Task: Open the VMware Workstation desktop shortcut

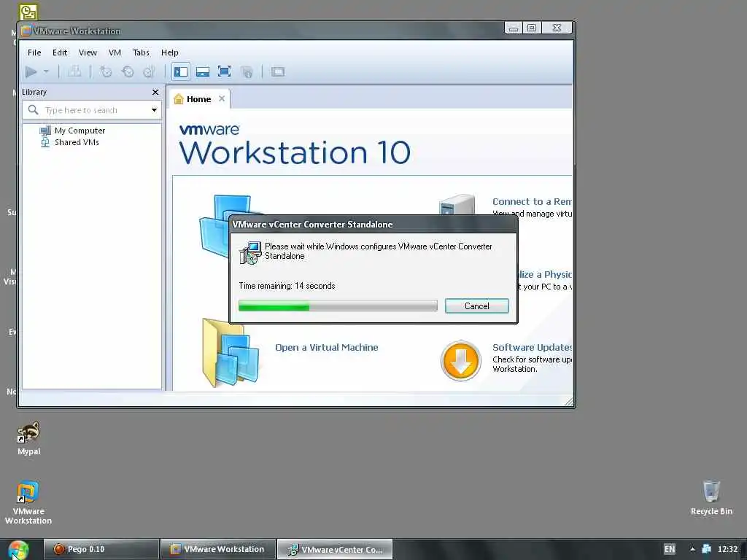Action: click(x=28, y=502)
